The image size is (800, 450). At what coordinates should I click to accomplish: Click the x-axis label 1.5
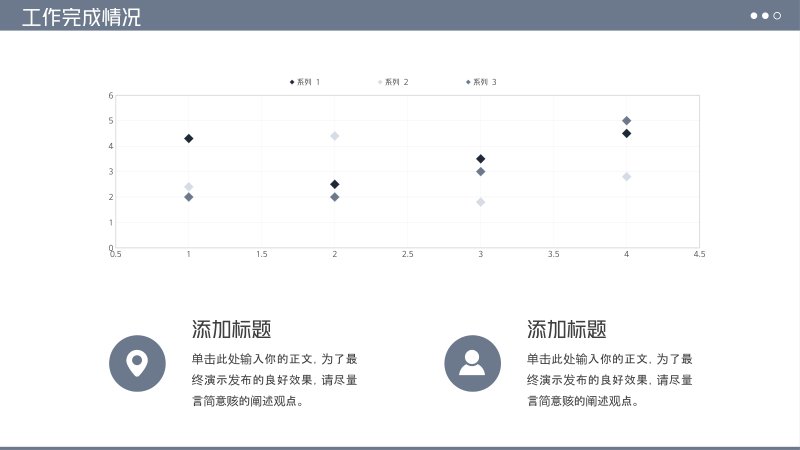tap(262, 254)
